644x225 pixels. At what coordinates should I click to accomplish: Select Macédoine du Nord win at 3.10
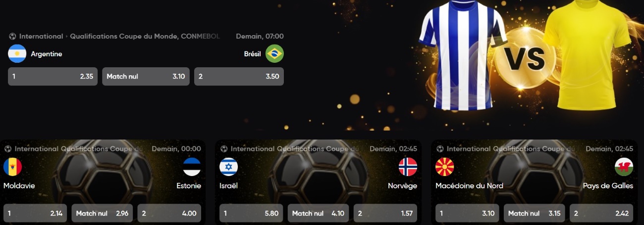[x=467, y=214]
